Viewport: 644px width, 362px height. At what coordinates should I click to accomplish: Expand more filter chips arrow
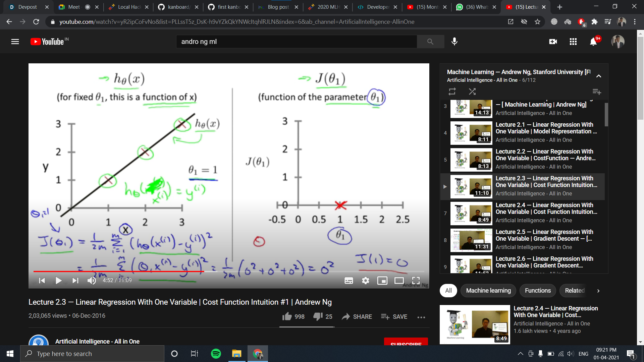point(598,291)
